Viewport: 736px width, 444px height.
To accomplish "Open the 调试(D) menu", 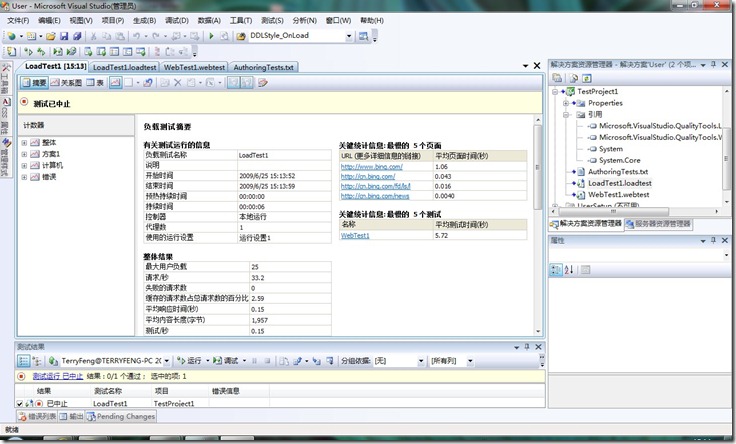I will tap(177, 21).
